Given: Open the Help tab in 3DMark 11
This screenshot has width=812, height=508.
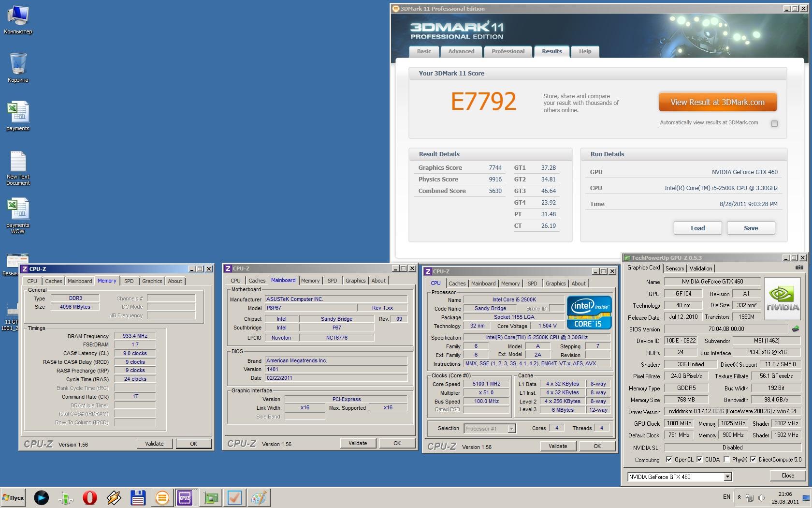Looking at the screenshot, I should click(x=585, y=51).
